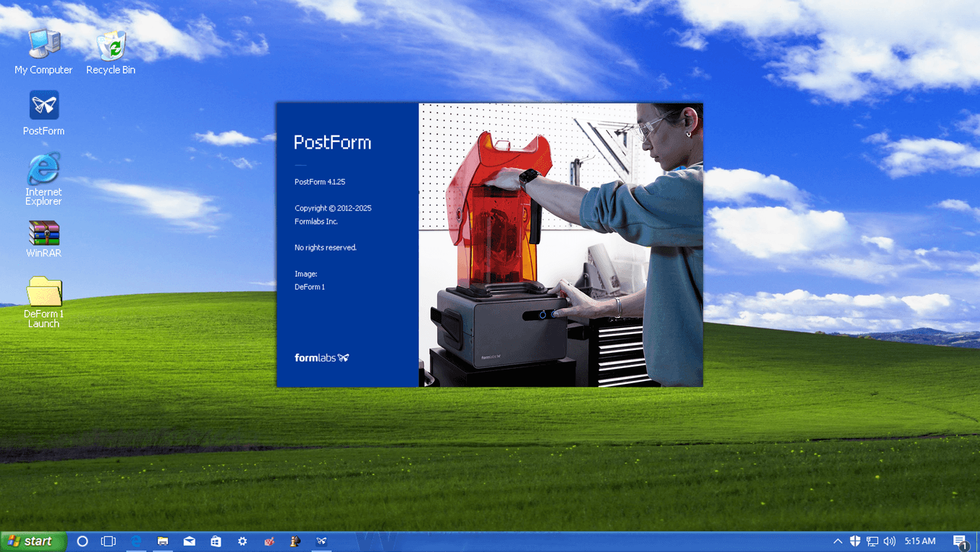Launch Microsoft Store from the taskbar
Viewport: 980px width, 552px height.
[x=216, y=541]
